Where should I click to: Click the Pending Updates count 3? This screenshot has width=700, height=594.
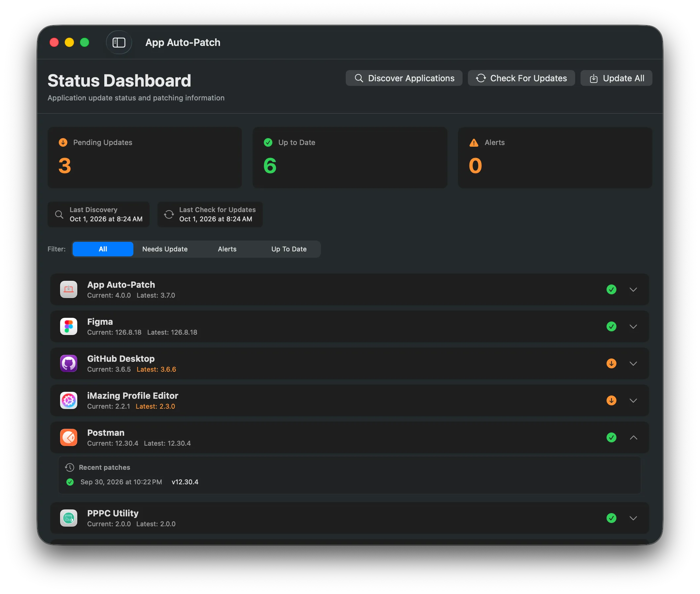tap(65, 166)
